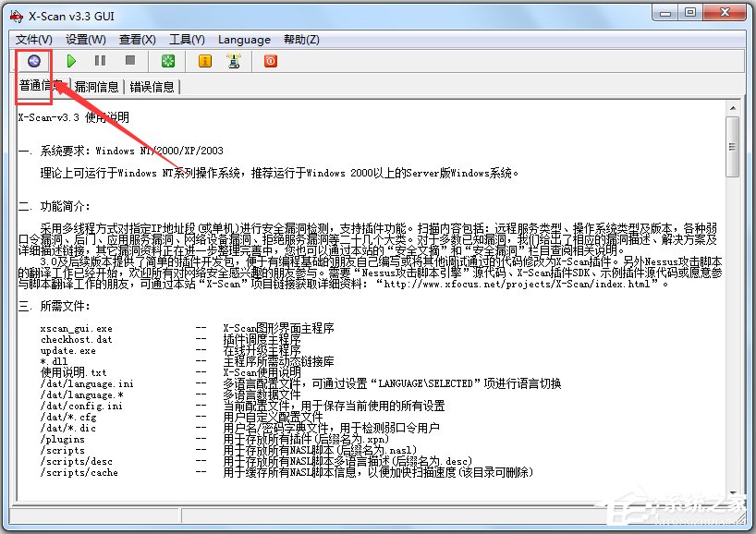
Task: Click the scan parameters globe icon
Action: [34, 61]
